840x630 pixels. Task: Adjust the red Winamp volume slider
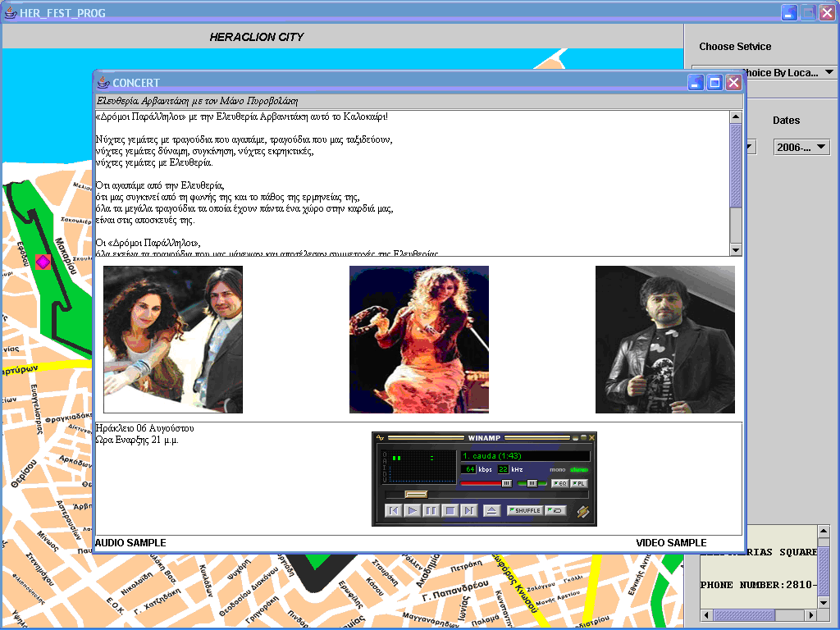486,483
